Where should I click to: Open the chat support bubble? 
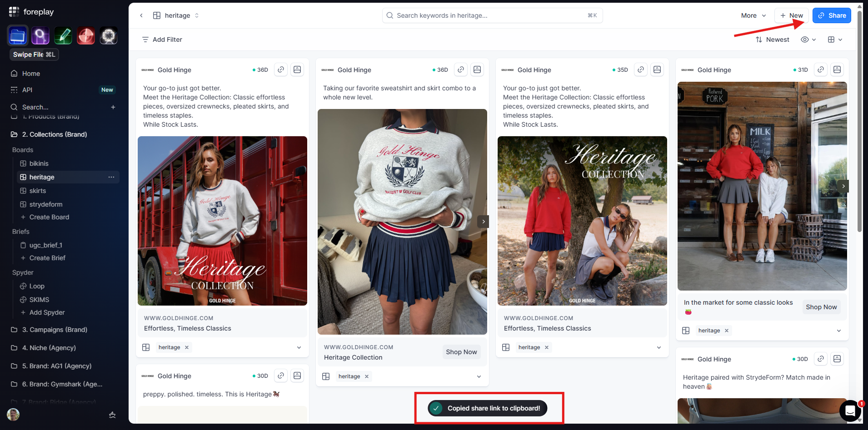[850, 411]
